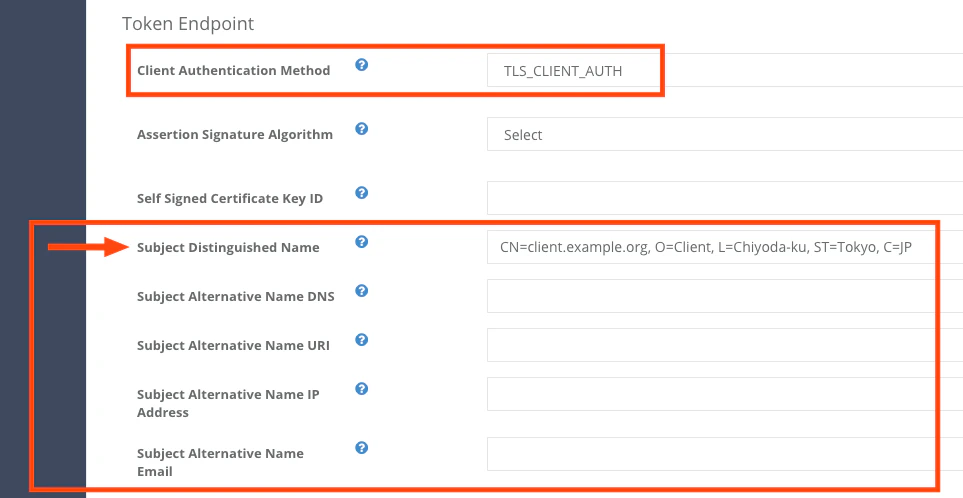Open the Assertion Signature Algorithm Select dropdown
Image resolution: width=963 pixels, height=498 pixels.
pos(725,134)
